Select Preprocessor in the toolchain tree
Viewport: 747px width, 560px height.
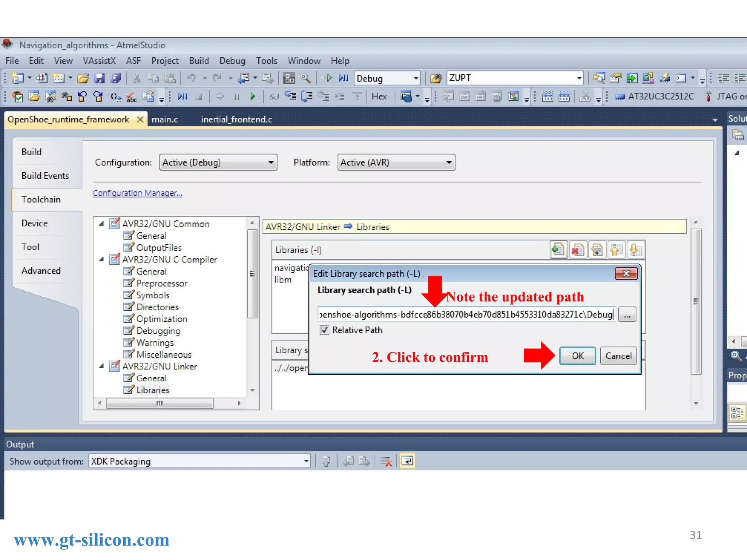click(162, 283)
